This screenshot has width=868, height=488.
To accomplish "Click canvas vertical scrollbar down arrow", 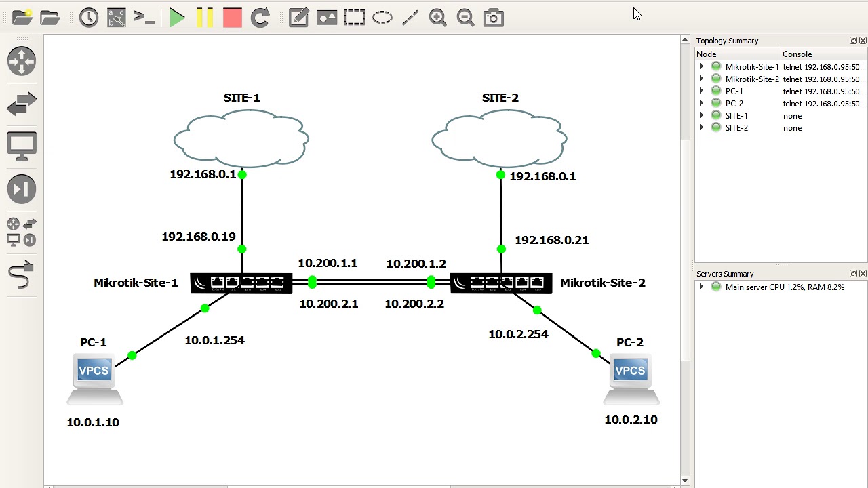I will 685,481.
